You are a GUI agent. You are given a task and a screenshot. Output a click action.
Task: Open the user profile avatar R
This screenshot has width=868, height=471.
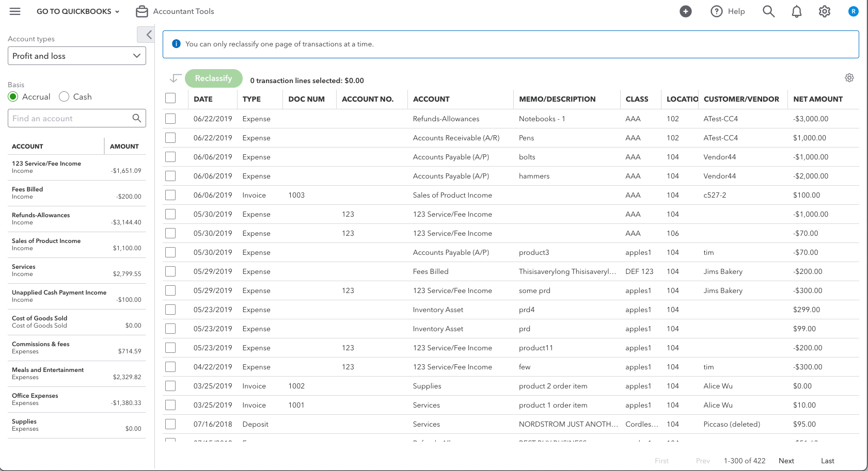(854, 11)
